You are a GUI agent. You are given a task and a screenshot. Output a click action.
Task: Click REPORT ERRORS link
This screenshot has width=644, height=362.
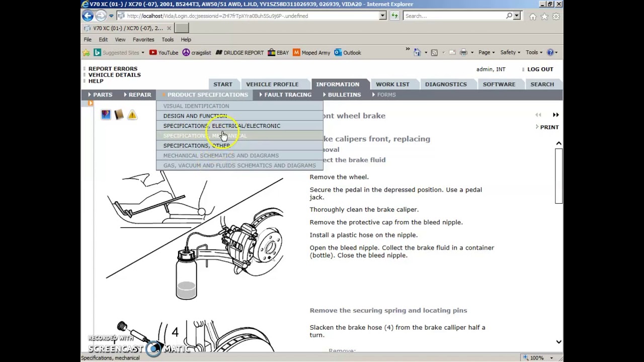[x=113, y=69]
